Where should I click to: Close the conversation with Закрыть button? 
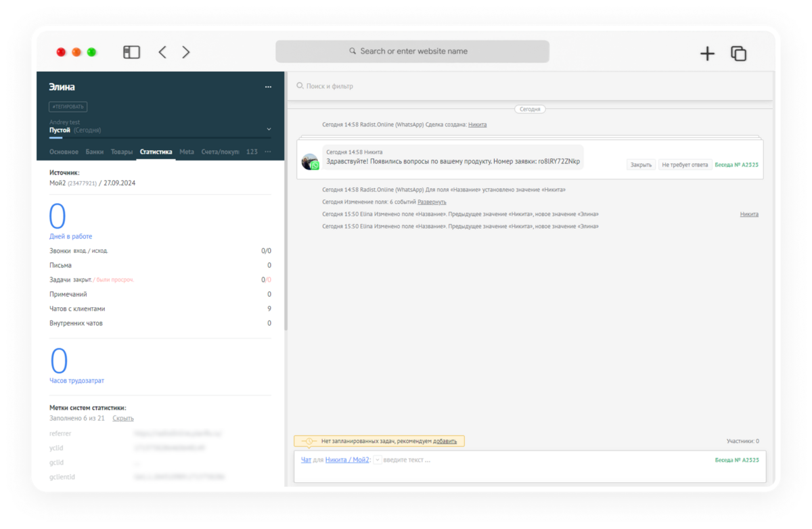641,164
